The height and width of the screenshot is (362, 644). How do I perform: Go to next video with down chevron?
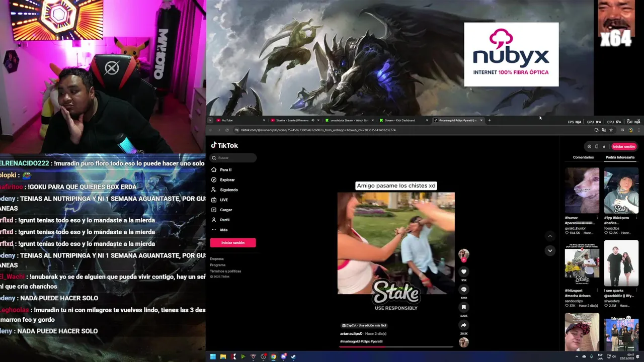pos(550,250)
